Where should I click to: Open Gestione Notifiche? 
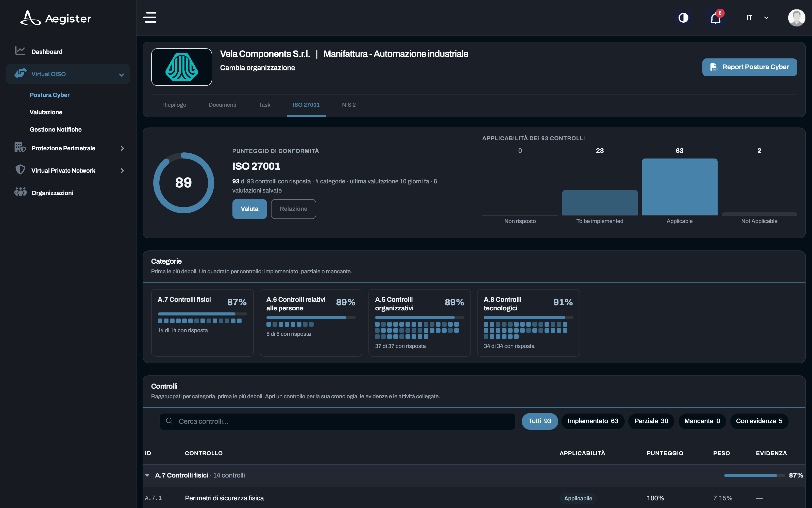[x=55, y=129]
